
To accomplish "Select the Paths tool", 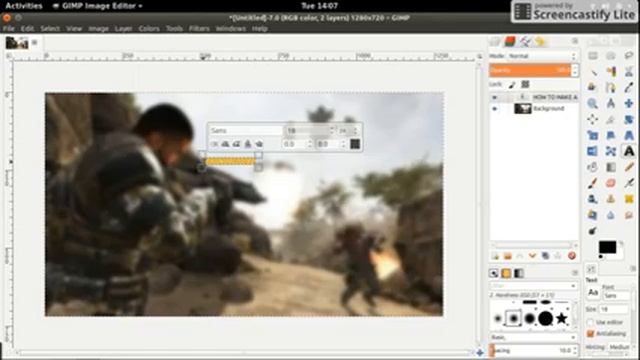I will click(611, 87).
